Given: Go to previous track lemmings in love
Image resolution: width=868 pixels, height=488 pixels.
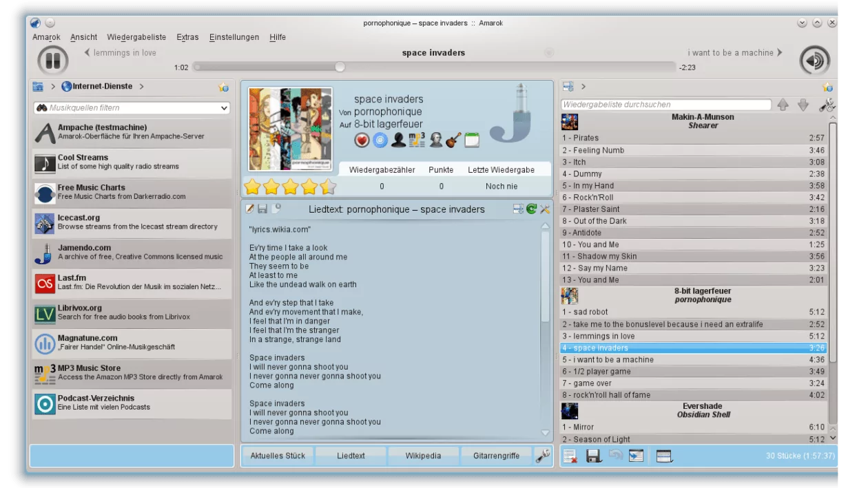Looking at the screenshot, I should pos(120,53).
